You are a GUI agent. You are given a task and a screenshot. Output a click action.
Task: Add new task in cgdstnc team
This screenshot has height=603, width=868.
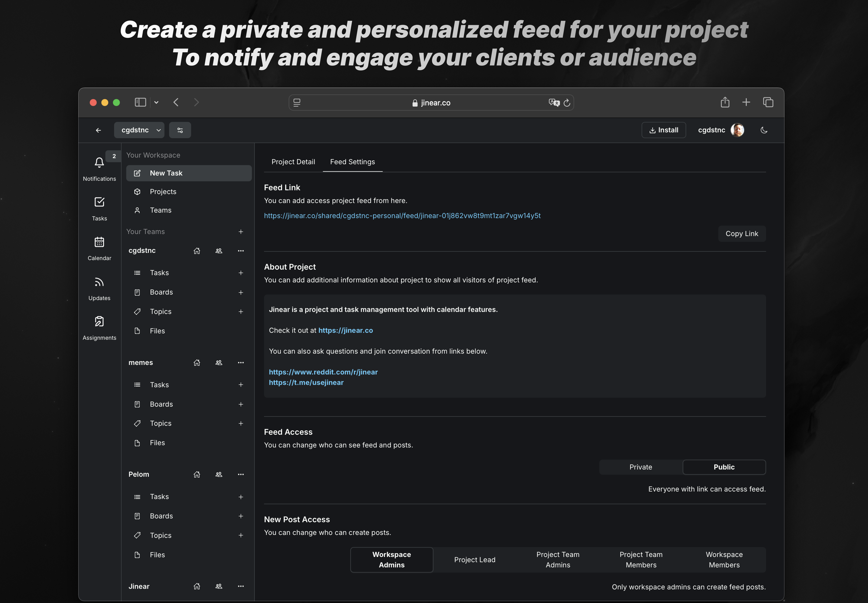pyautogui.click(x=241, y=273)
